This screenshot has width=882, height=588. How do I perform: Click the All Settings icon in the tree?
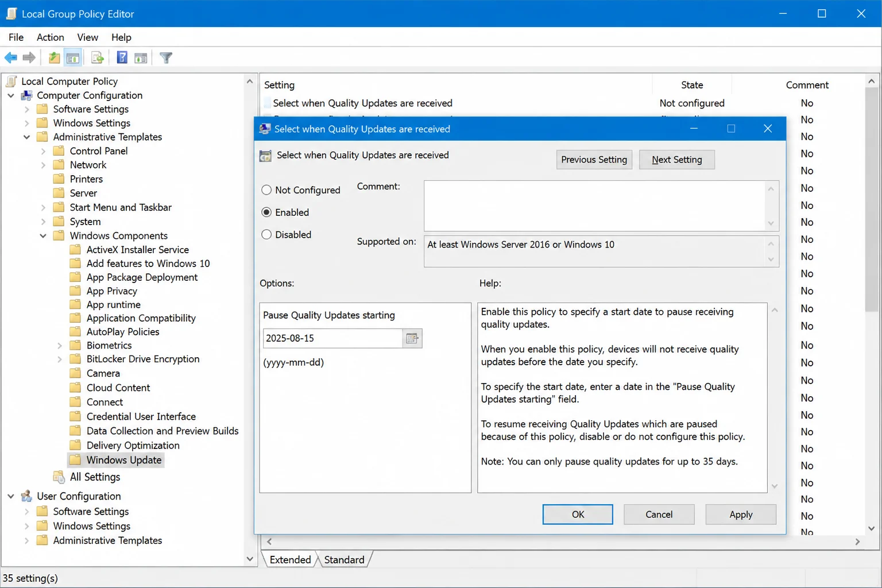pos(59,477)
